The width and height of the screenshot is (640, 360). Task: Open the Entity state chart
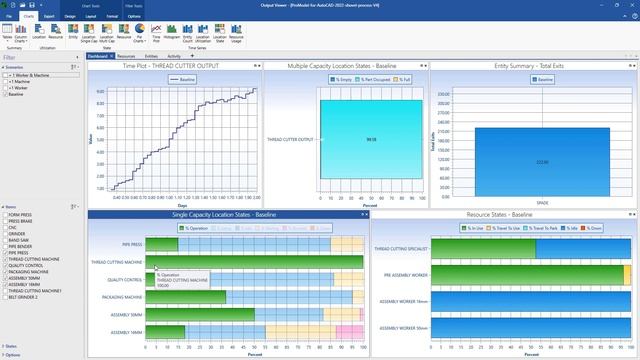[73, 31]
